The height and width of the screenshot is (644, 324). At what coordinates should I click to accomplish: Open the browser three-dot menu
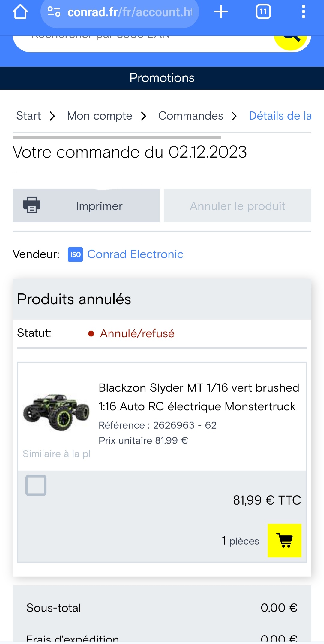click(x=303, y=12)
